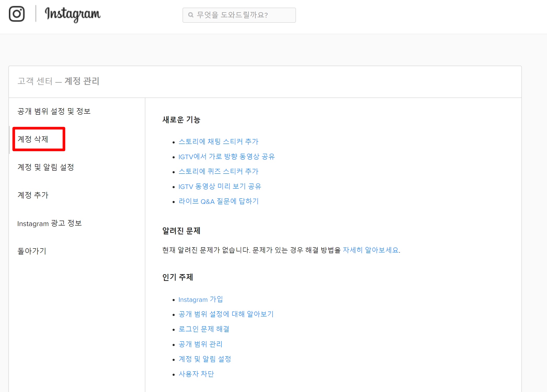Open '라이브 Q&A 질문에 답하기' link
This screenshot has width=547, height=392.
click(218, 201)
